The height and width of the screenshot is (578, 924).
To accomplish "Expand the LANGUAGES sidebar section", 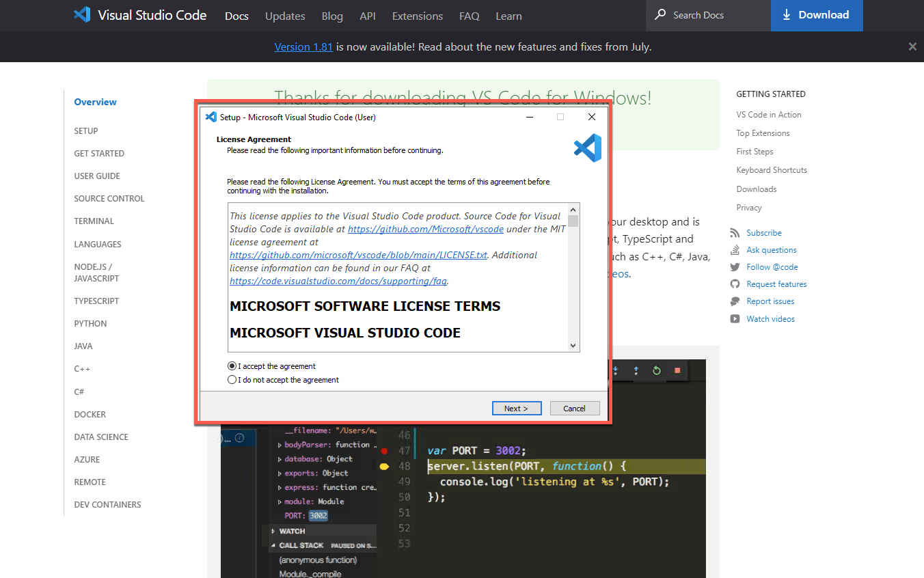I will coord(98,245).
